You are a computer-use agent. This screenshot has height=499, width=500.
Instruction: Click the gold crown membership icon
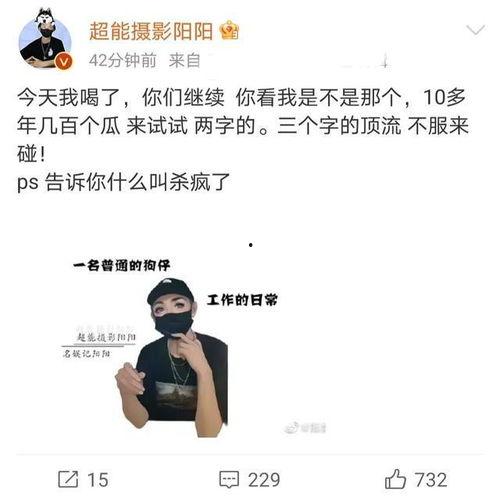[x=229, y=30]
